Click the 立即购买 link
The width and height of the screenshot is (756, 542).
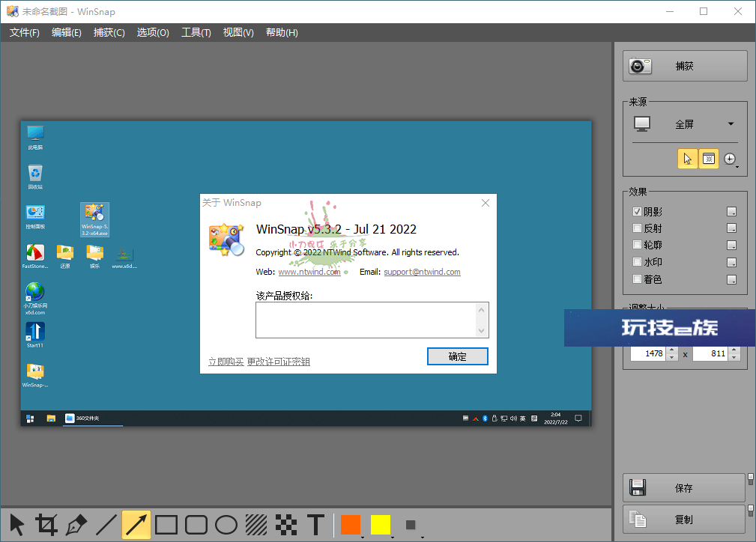point(226,362)
